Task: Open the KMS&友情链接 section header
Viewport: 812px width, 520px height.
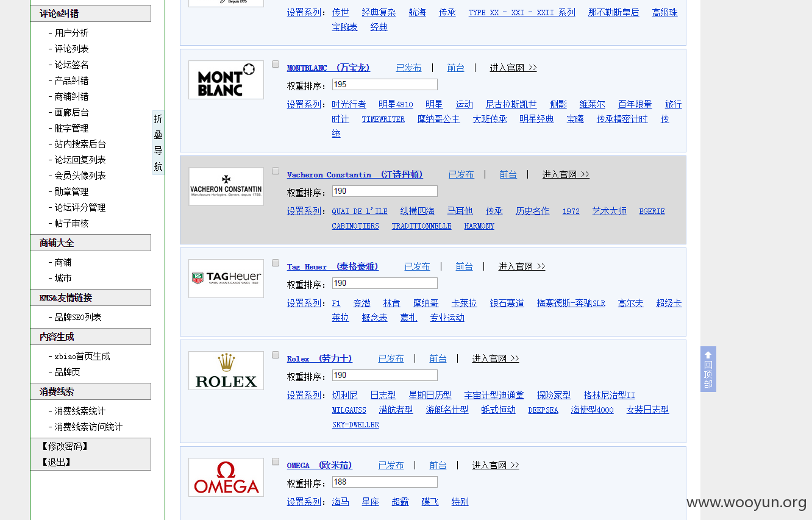Action: [x=91, y=297]
